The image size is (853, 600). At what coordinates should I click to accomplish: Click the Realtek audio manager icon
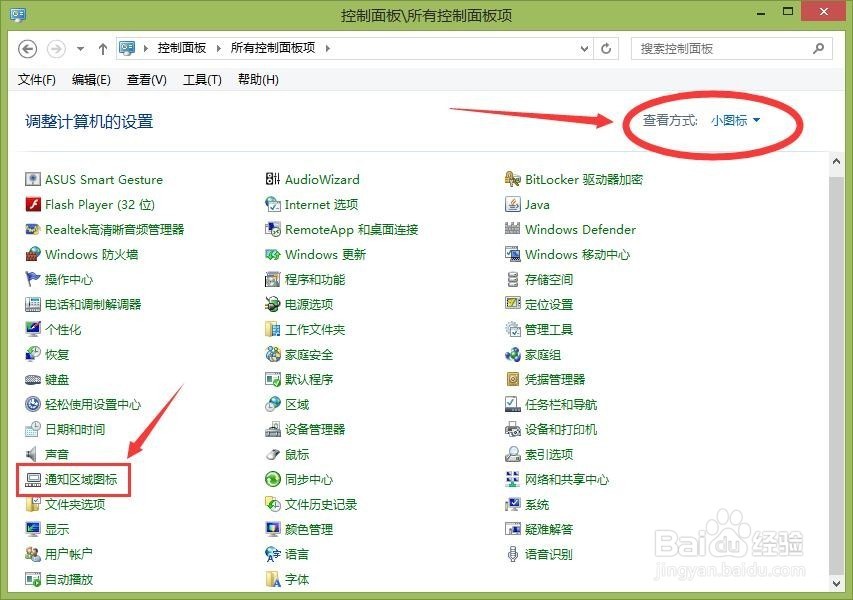pyautogui.click(x=33, y=229)
